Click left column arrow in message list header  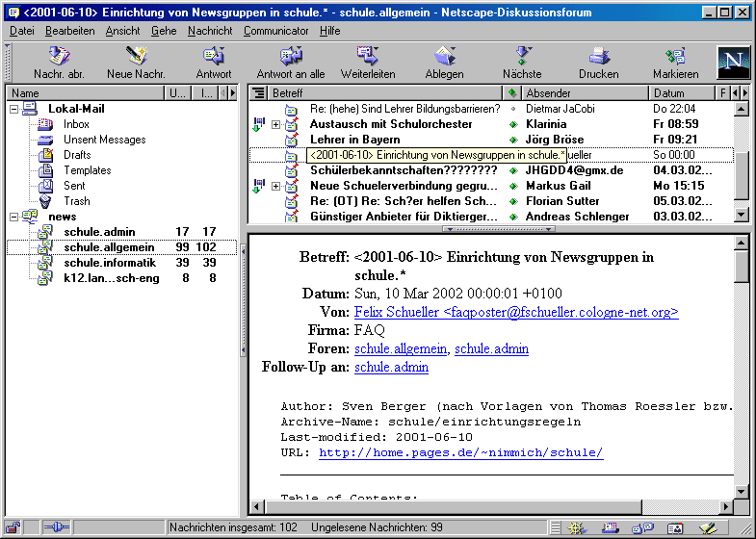(736, 93)
